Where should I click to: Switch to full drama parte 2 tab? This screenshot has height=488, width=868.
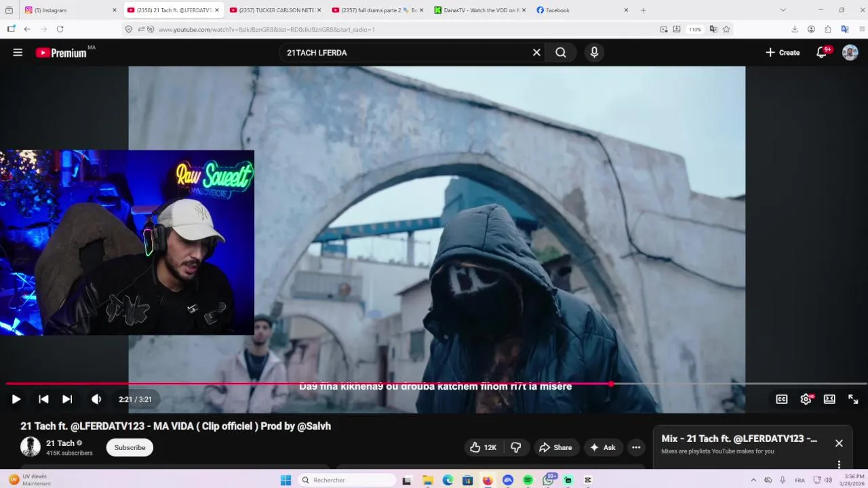tap(377, 10)
